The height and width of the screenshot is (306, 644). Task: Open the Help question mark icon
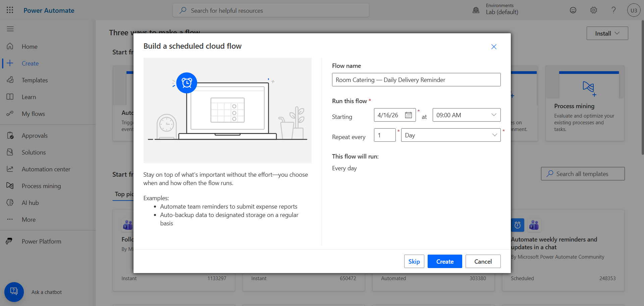click(613, 10)
